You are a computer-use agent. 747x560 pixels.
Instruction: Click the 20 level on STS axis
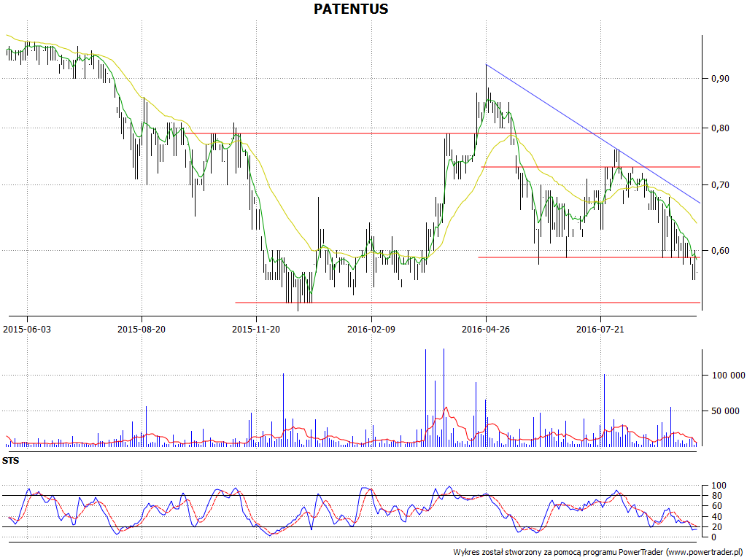click(716, 526)
